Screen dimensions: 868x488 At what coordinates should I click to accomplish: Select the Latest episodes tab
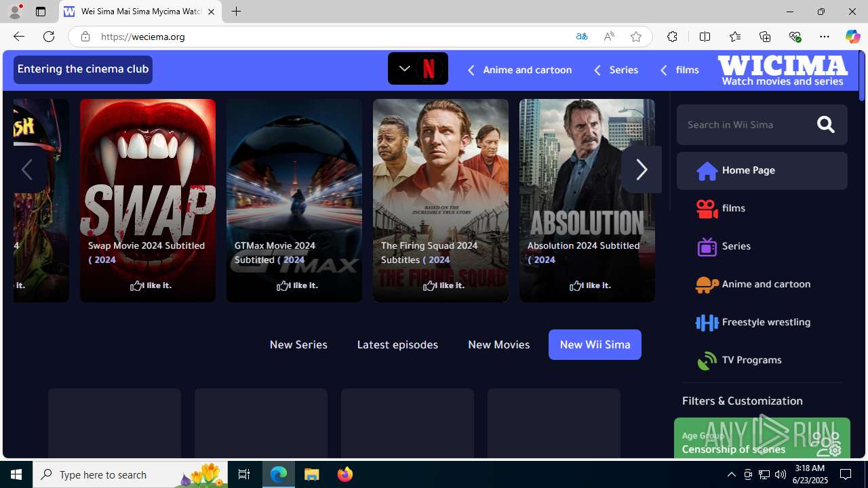pos(397,344)
